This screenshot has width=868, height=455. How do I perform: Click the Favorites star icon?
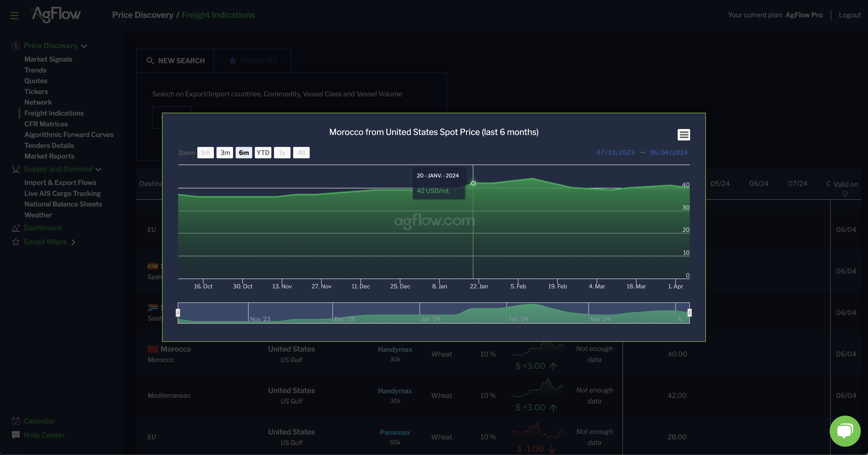coord(233,61)
